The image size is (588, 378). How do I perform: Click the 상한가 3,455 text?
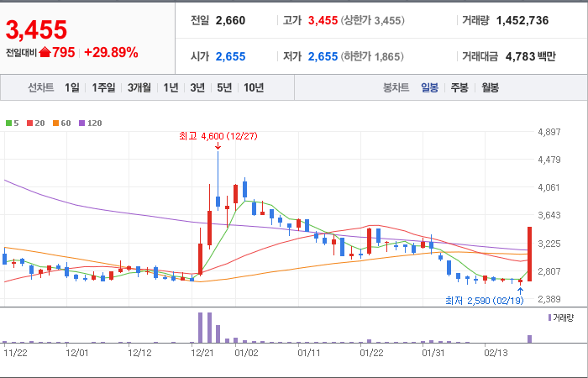(x=373, y=20)
